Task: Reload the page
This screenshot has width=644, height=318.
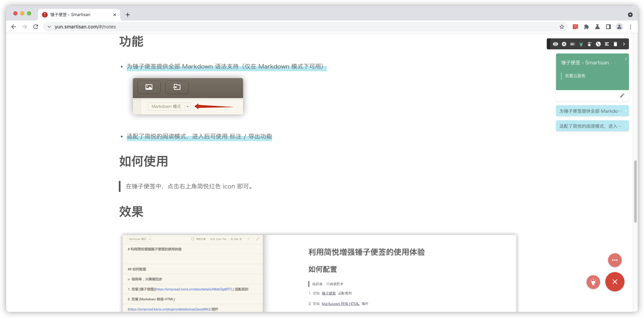Action: pyautogui.click(x=36, y=27)
